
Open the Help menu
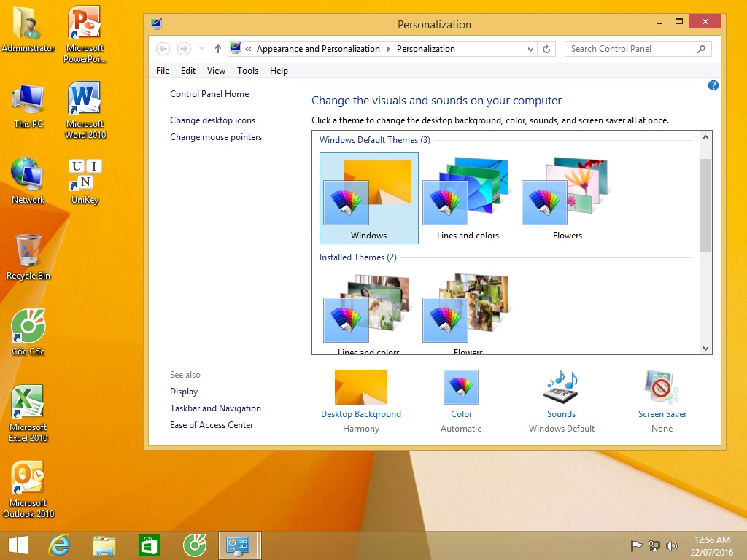[x=279, y=71]
